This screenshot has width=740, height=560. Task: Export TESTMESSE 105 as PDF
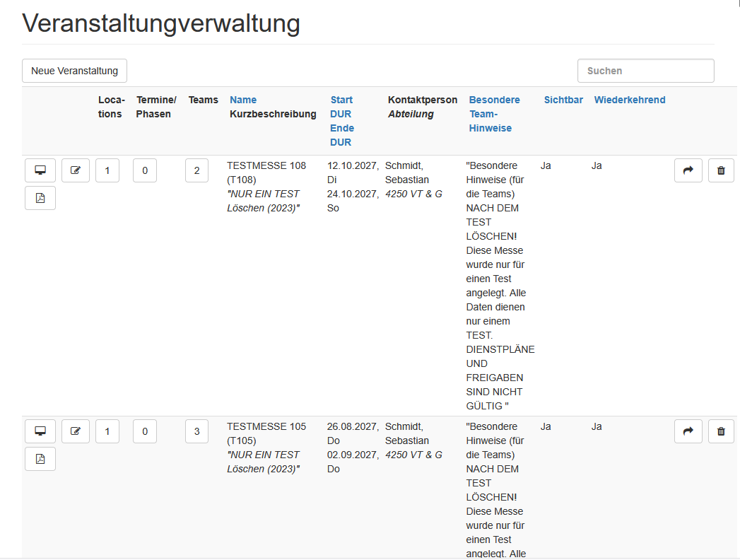[40, 458]
